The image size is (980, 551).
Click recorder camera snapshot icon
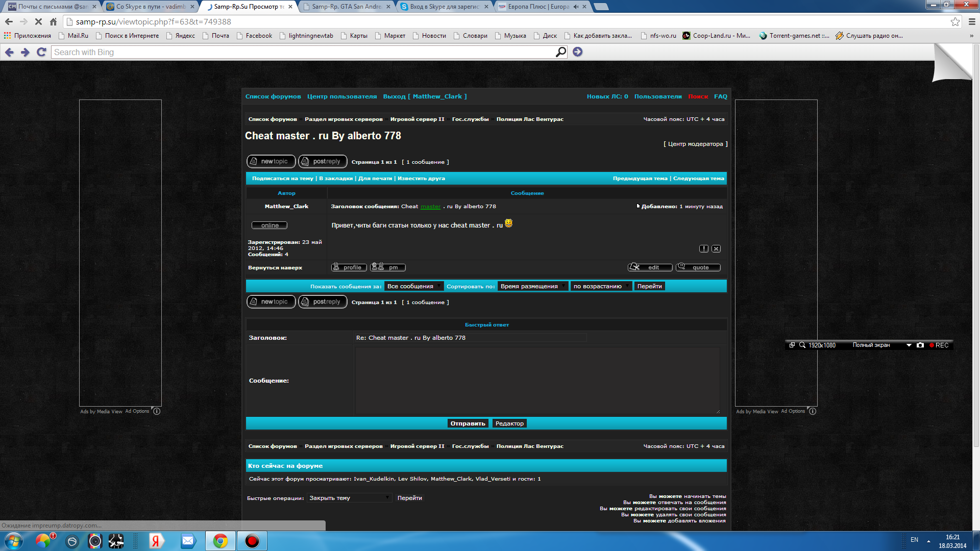(x=920, y=345)
